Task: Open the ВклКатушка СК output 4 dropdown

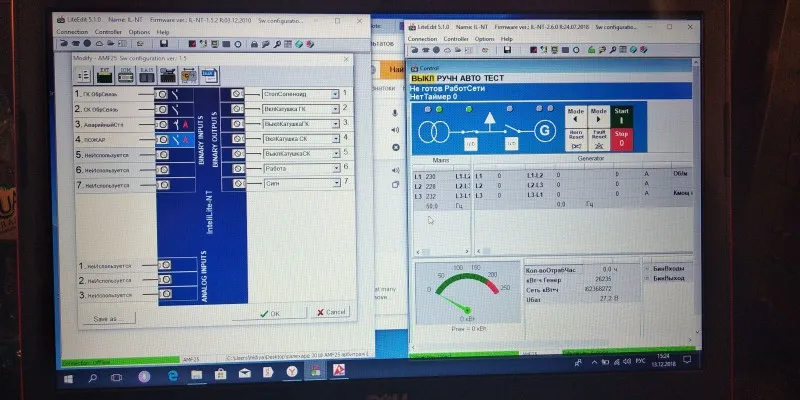Action: pyautogui.click(x=335, y=139)
